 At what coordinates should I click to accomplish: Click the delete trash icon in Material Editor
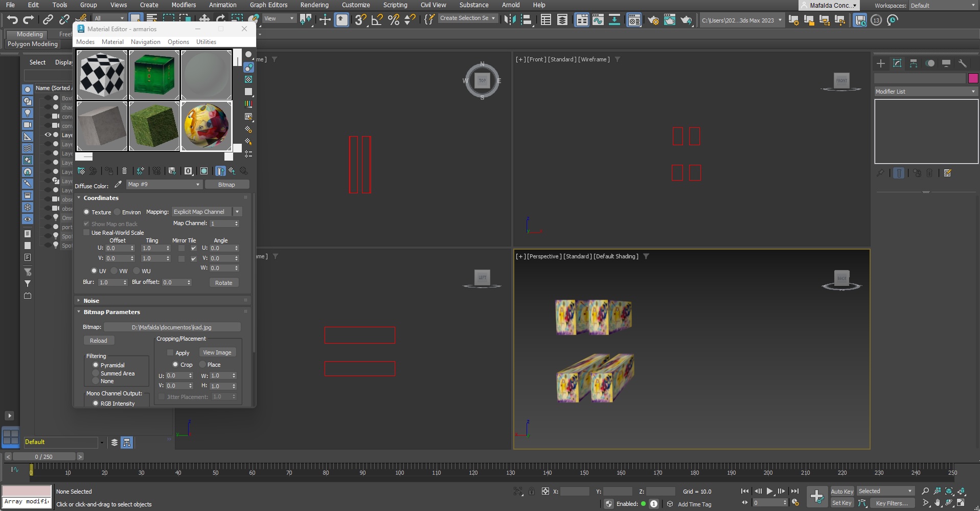click(124, 171)
